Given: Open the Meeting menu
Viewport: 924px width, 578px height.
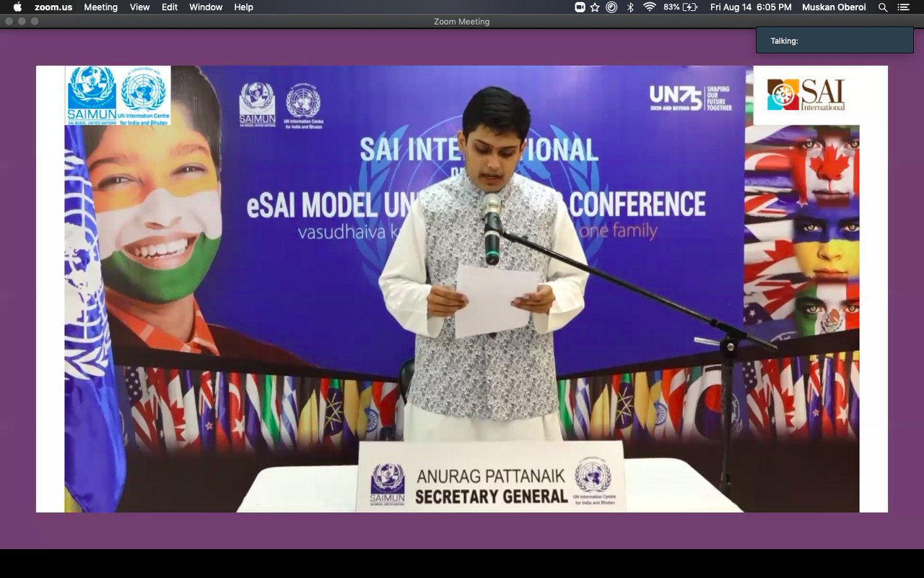Looking at the screenshot, I should [100, 7].
